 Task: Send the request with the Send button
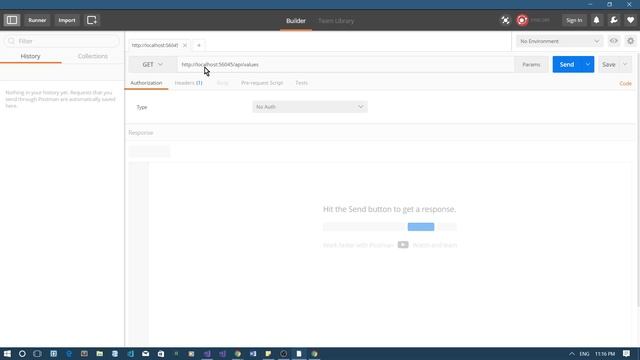point(567,64)
